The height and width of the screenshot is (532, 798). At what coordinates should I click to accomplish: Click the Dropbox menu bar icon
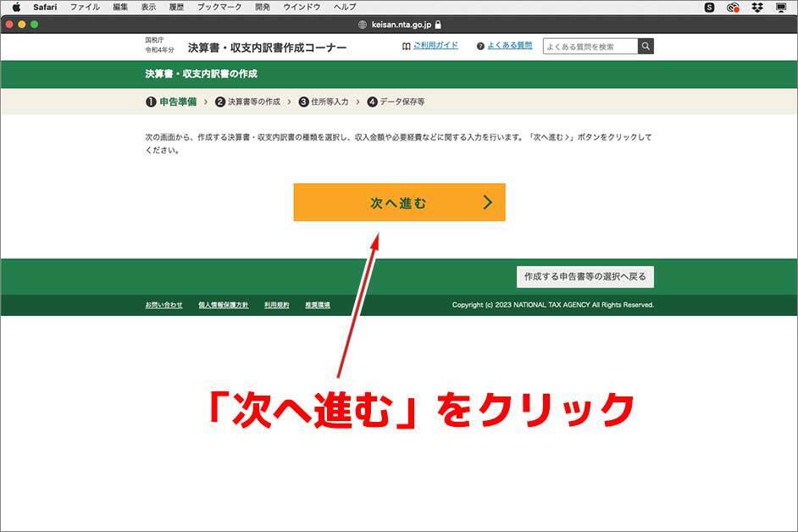pyautogui.click(x=757, y=7)
